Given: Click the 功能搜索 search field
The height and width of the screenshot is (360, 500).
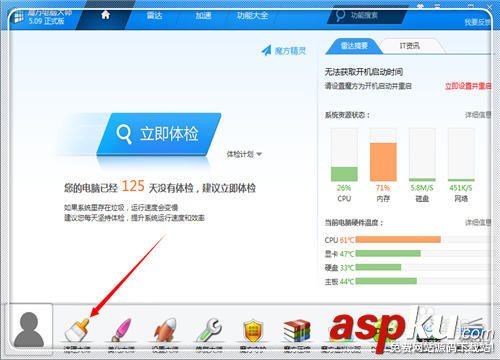Looking at the screenshot, I should pos(367,15).
